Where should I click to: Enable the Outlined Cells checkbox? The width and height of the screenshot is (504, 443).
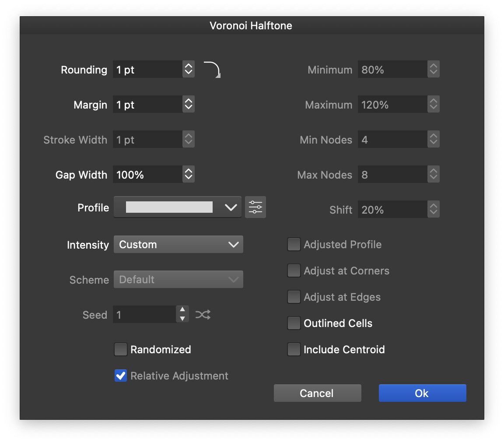294,323
